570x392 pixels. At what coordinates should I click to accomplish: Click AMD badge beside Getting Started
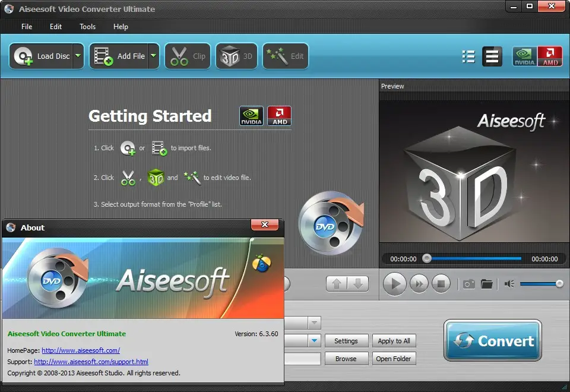click(x=279, y=116)
